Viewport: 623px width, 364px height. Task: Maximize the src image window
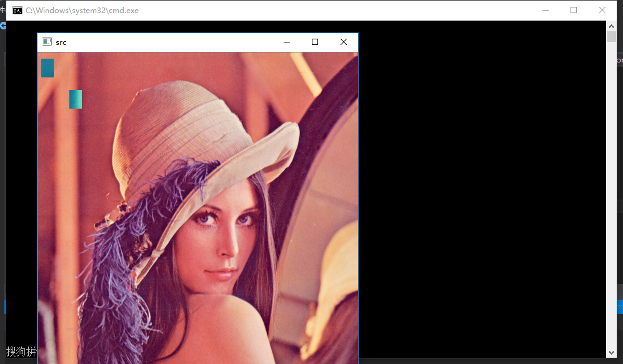pos(315,42)
